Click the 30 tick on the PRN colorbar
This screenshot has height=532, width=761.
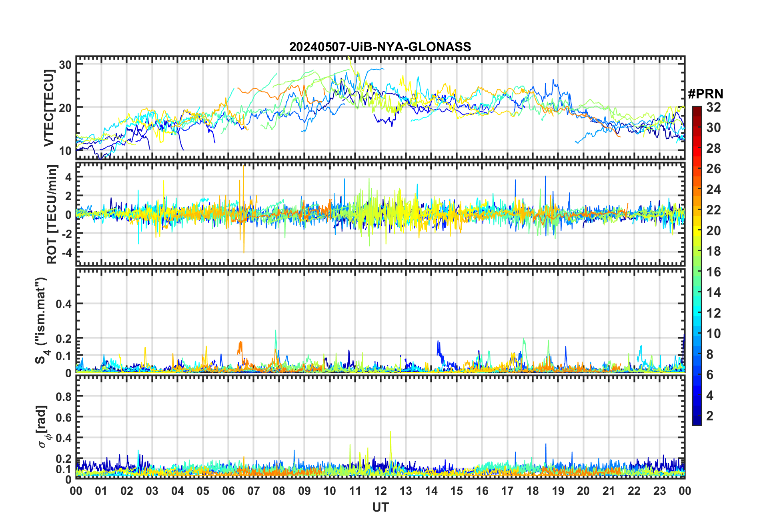713,128
